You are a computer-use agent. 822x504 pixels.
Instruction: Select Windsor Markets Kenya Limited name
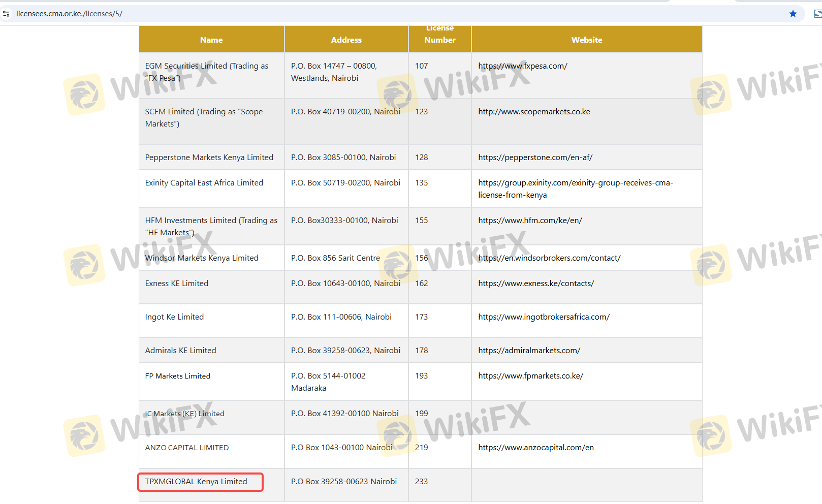[202, 258]
